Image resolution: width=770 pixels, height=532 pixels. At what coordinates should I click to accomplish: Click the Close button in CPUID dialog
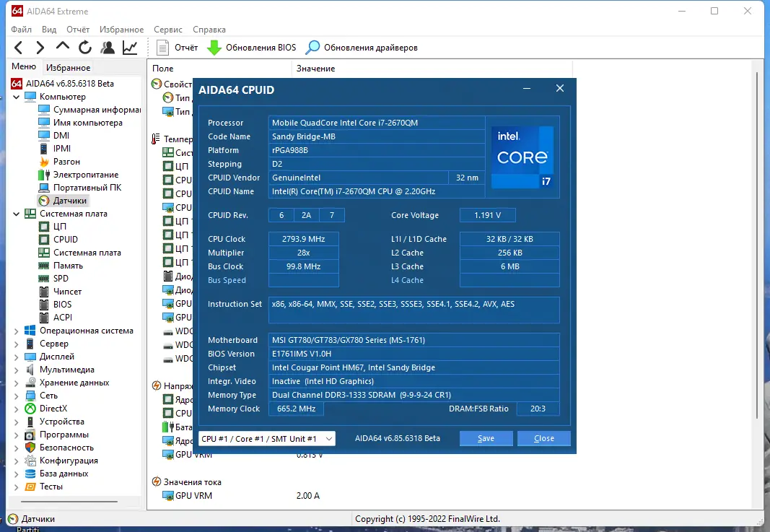click(544, 438)
